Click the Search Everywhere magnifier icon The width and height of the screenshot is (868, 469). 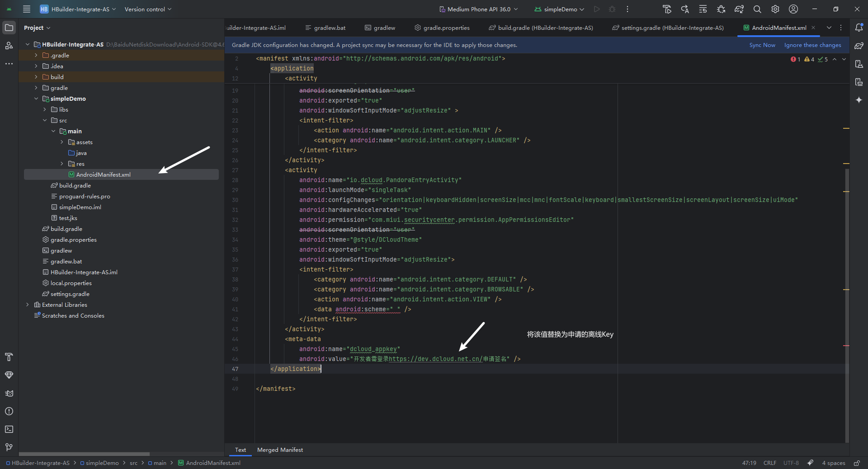point(757,9)
